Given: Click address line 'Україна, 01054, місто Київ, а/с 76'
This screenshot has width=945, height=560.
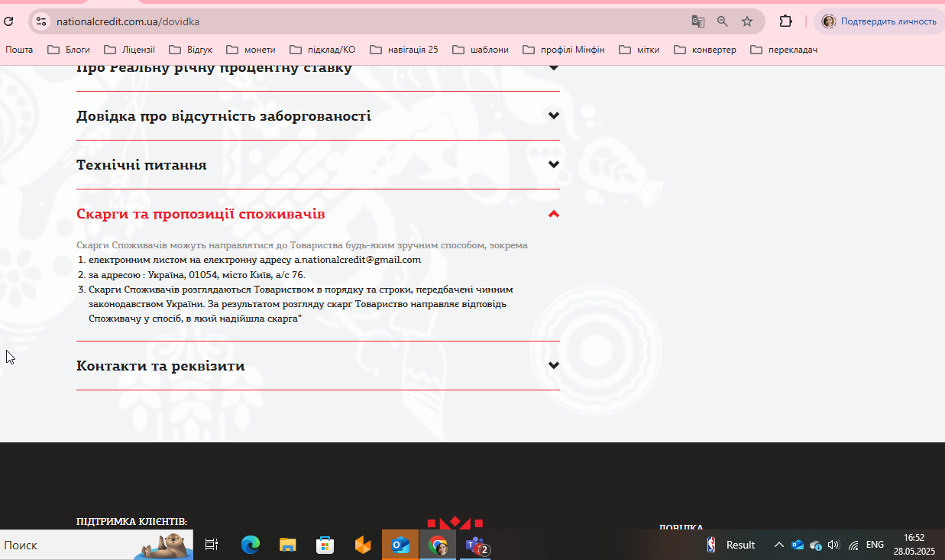Looking at the screenshot, I should (225, 274).
